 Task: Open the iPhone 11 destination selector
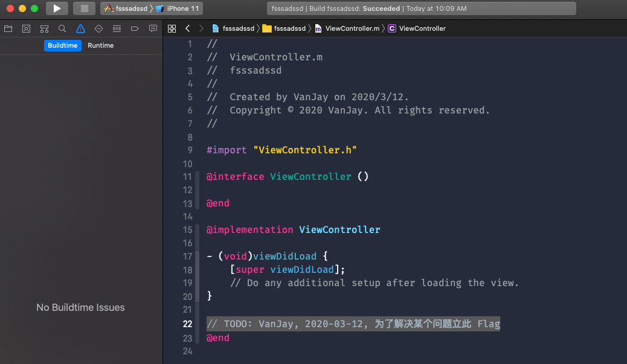pos(180,8)
